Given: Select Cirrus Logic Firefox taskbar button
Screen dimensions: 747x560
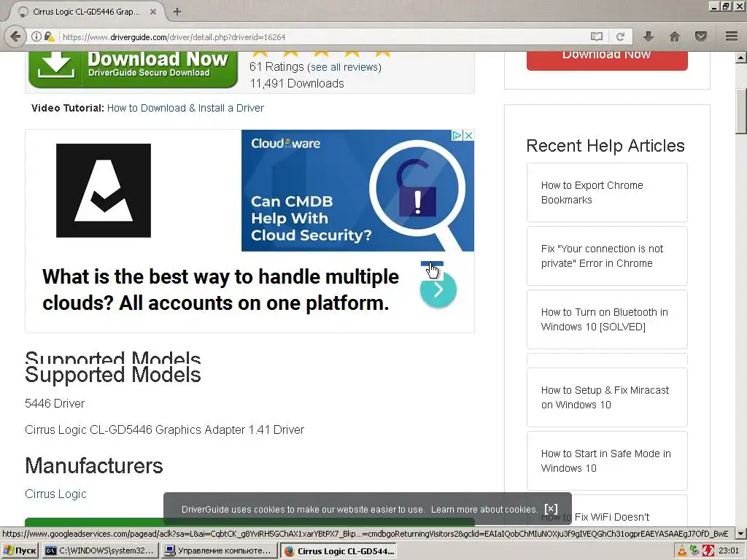Looking at the screenshot, I should point(340,551).
